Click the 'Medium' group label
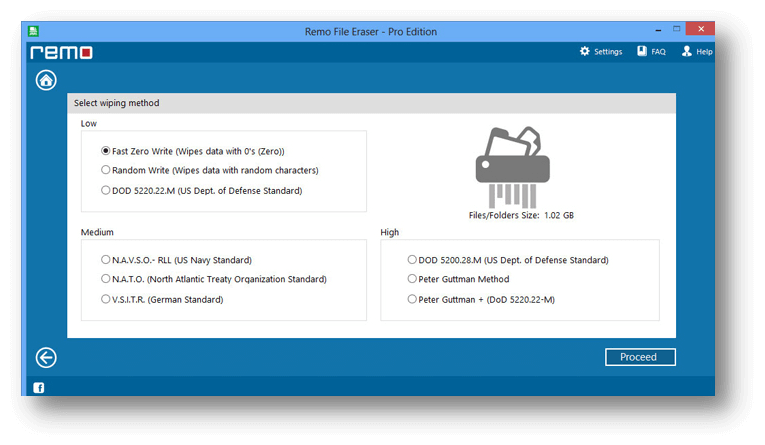The height and width of the screenshot is (445, 765). click(97, 232)
